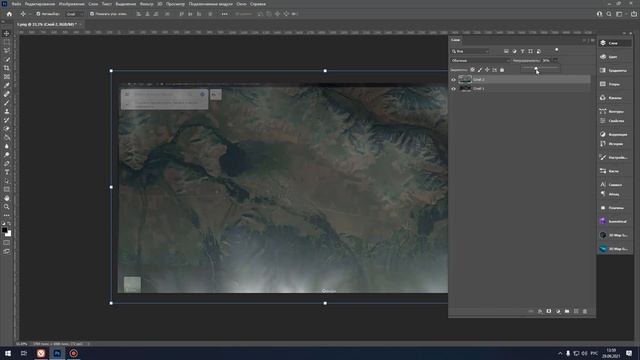Click the Home icon in options bar
Screen dimensions: 640x360
click(9, 14)
